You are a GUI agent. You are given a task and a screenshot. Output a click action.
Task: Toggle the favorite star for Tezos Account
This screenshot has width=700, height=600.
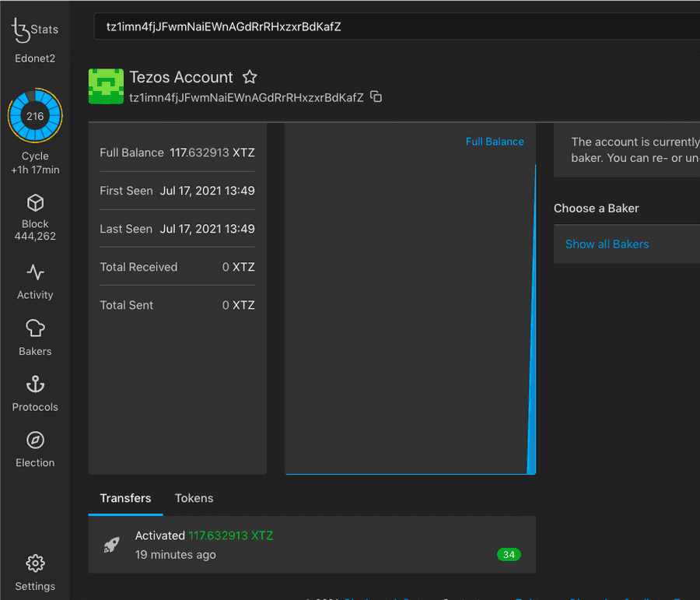250,77
